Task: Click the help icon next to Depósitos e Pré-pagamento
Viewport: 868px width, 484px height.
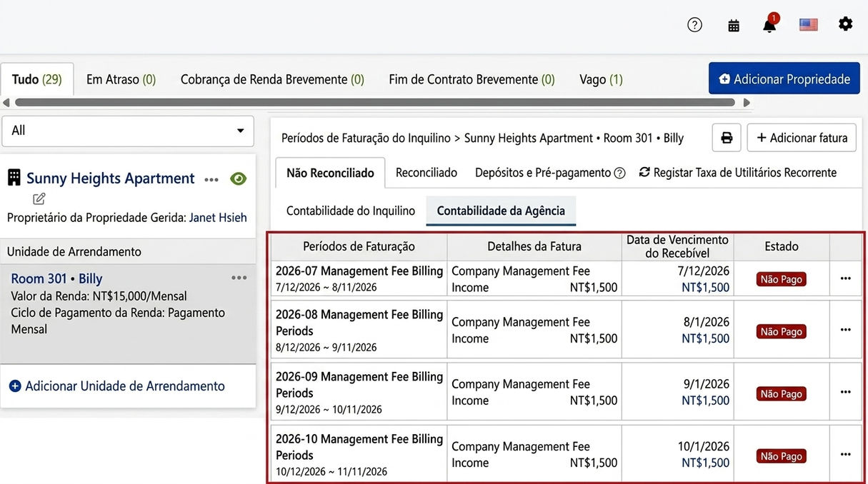Action: point(620,173)
